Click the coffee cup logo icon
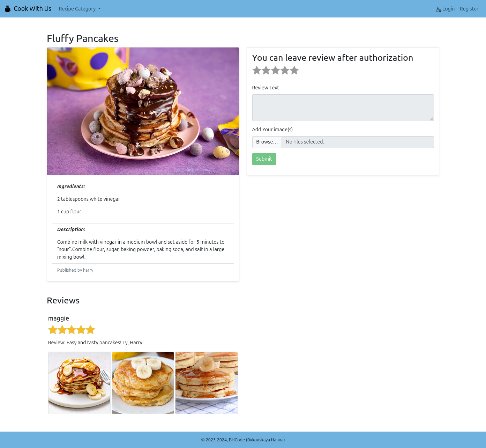This screenshot has width=486, height=448. coord(8,9)
